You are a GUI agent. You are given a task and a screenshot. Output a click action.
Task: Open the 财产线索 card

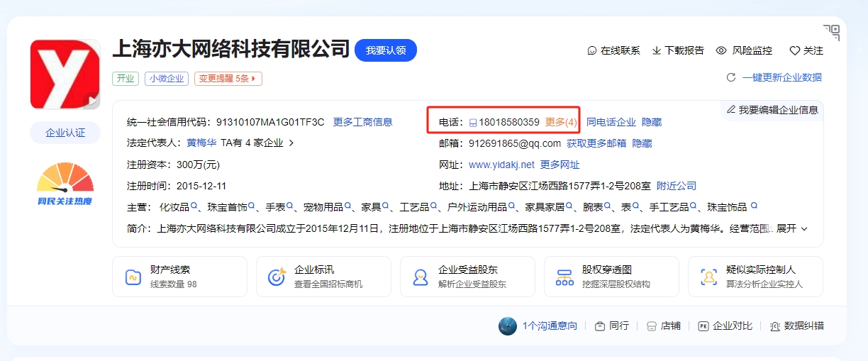pyautogui.click(x=179, y=277)
